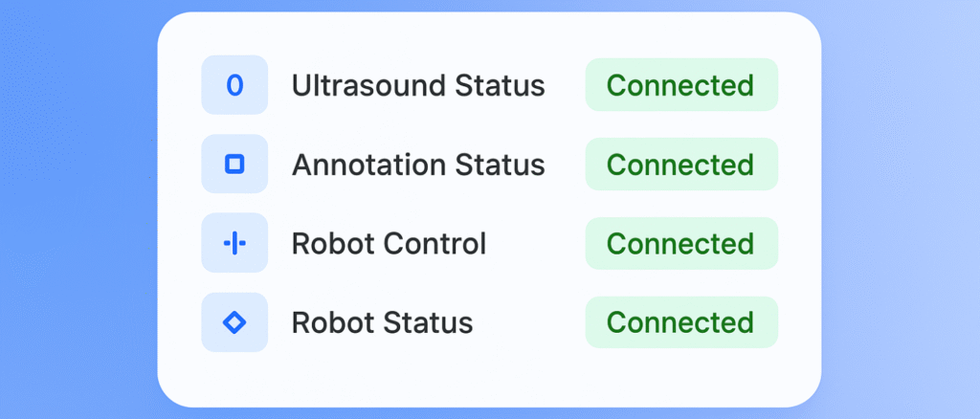980x419 pixels.
Task: Click Connected badge beside Robot Control
Action: click(x=680, y=244)
